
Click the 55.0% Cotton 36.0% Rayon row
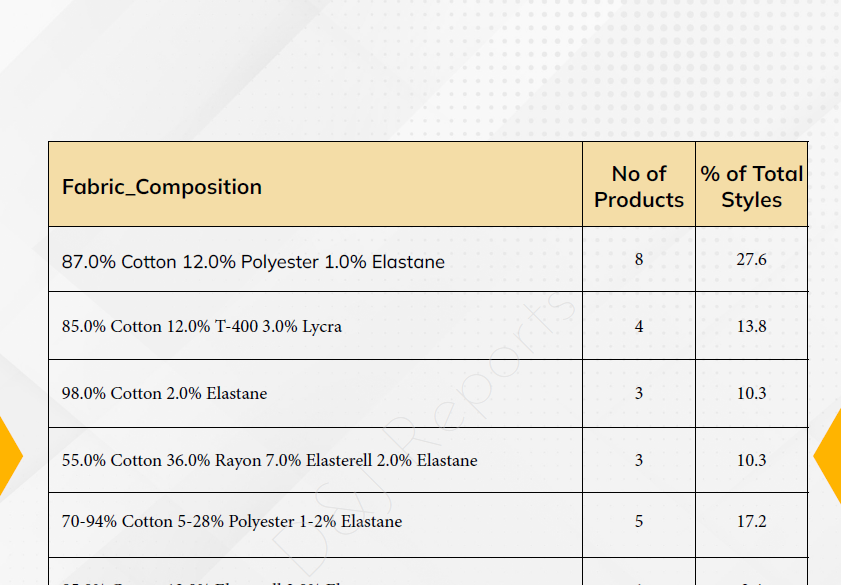(x=428, y=460)
